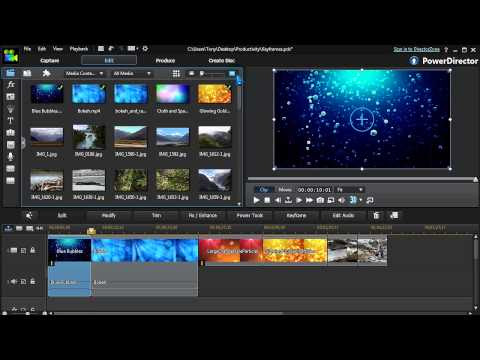Lock video track 1
This screenshot has width=480, height=360.
33,250
